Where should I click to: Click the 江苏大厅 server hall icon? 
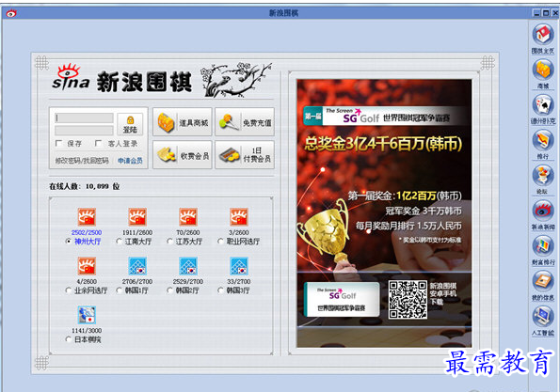pyautogui.click(x=188, y=217)
